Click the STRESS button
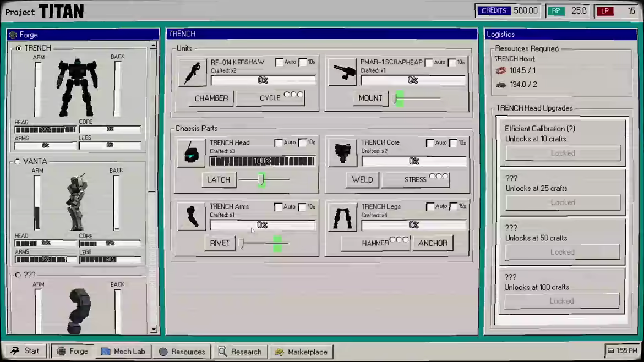This screenshot has width=644, height=362. [x=416, y=180]
